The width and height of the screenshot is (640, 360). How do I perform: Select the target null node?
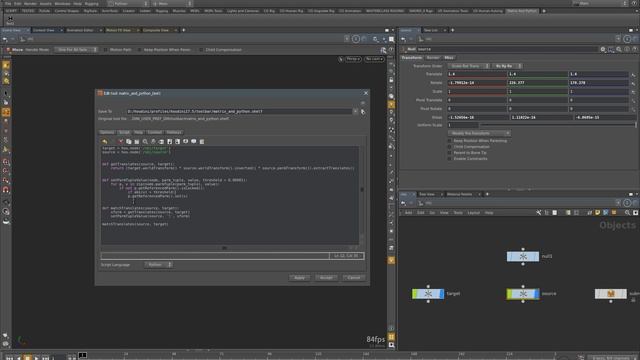428,293
